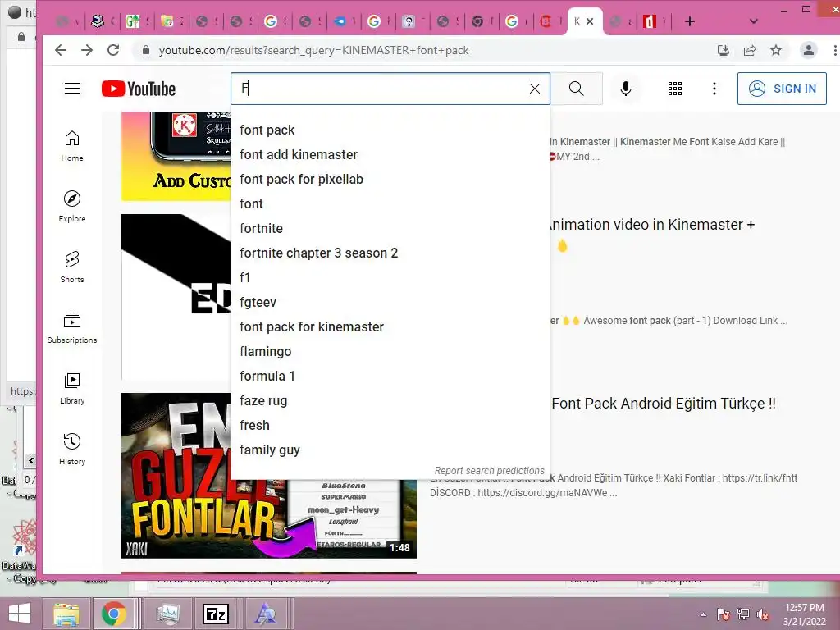This screenshot has height=630, width=840.
Task: Open File Explorer from the taskbar
Action: click(x=66, y=614)
